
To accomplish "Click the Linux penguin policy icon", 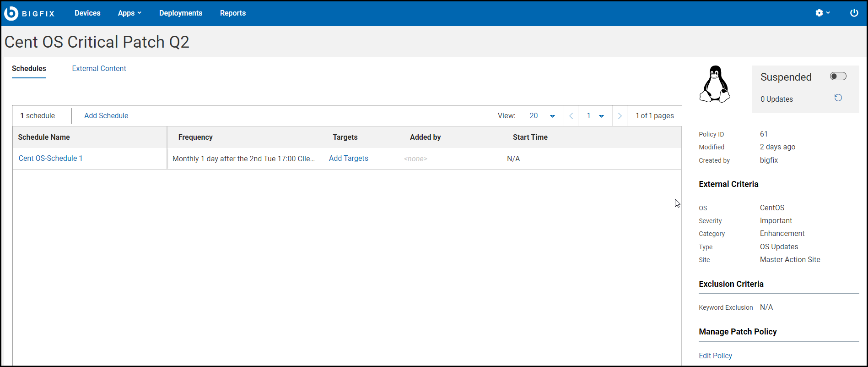I will tap(714, 84).
